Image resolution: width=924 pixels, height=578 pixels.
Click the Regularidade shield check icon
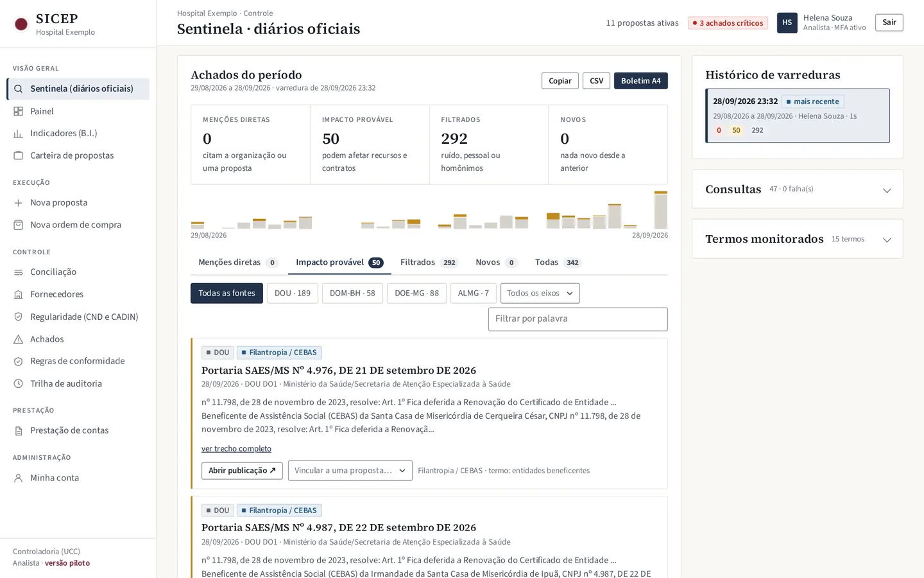pyautogui.click(x=18, y=317)
